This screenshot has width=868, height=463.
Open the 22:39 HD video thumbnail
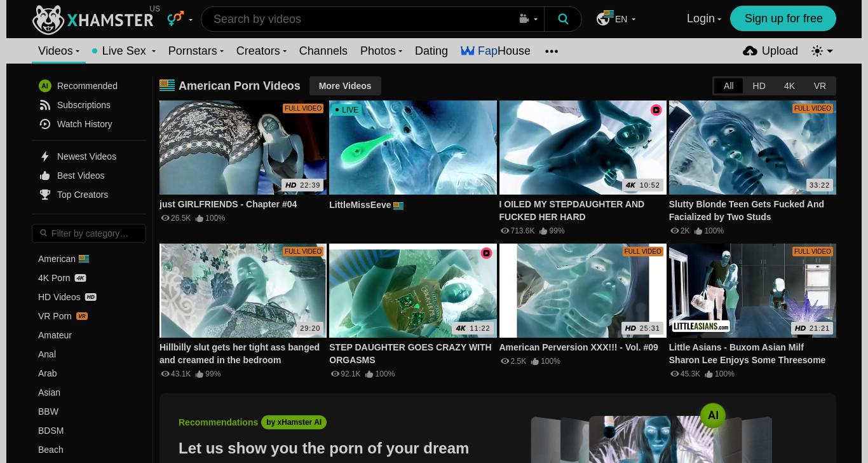click(x=243, y=148)
